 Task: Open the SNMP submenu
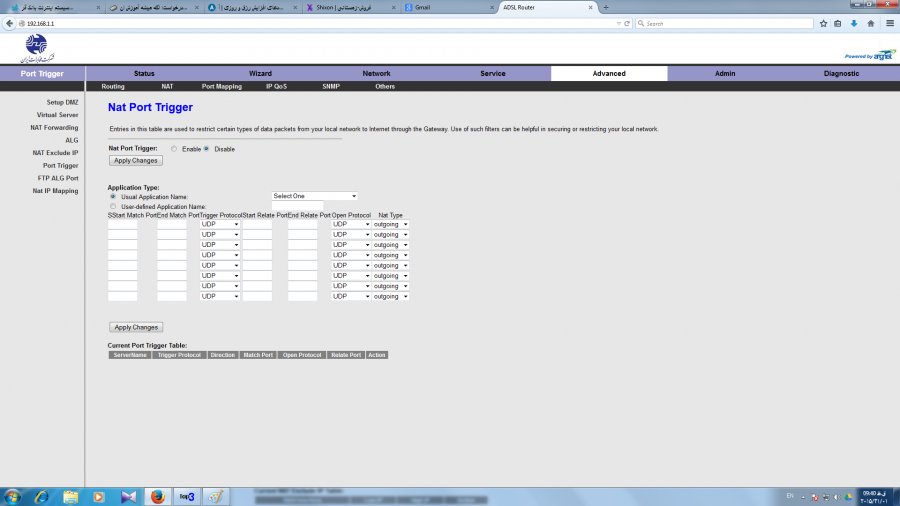(331, 87)
